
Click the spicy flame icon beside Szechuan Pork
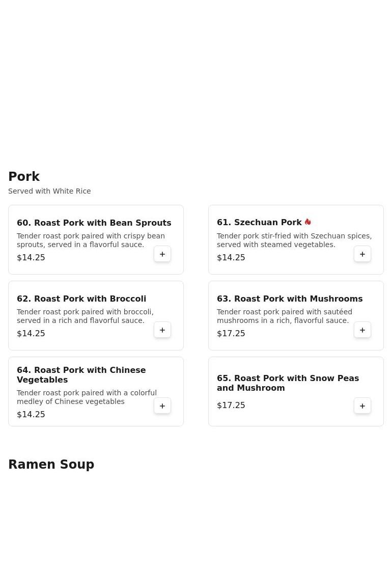308,222
